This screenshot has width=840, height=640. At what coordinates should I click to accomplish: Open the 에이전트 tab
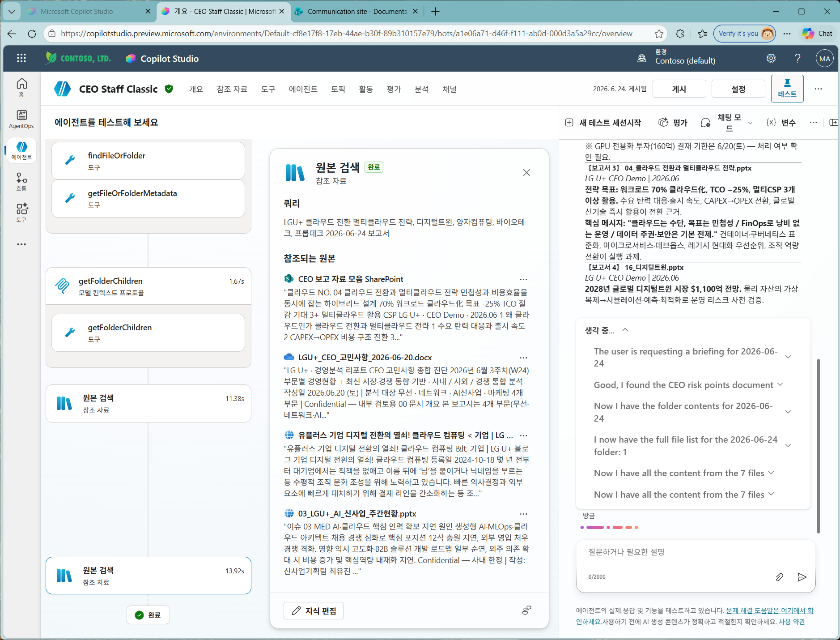coord(303,89)
